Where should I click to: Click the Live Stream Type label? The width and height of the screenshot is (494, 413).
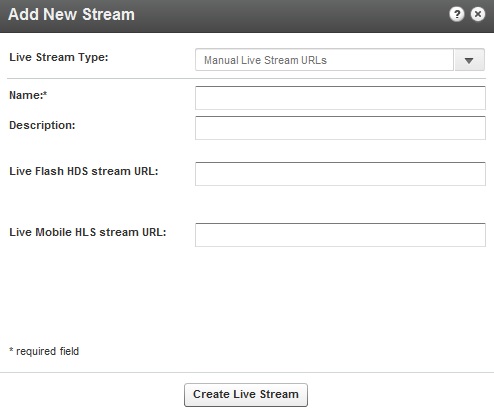59,57
